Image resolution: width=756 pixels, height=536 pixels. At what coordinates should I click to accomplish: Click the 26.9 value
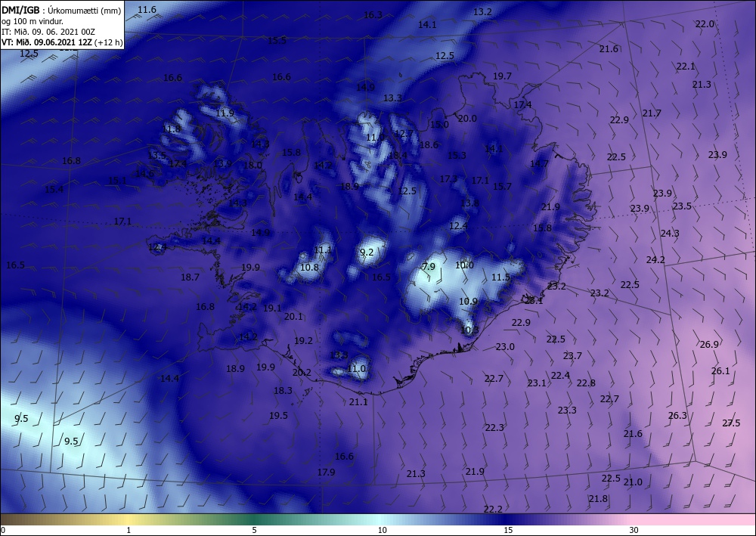[709, 345]
